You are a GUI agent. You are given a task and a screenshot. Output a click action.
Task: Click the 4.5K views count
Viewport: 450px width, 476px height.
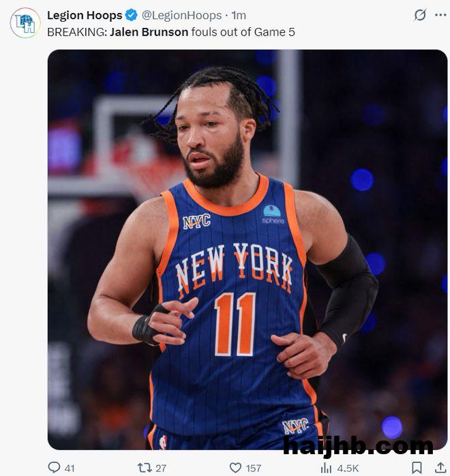click(348, 468)
